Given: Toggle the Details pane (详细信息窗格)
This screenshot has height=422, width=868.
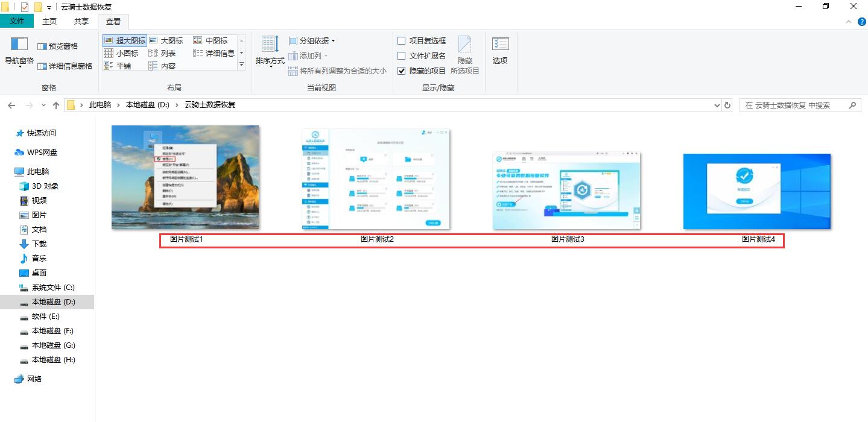Looking at the screenshot, I should click(65, 66).
